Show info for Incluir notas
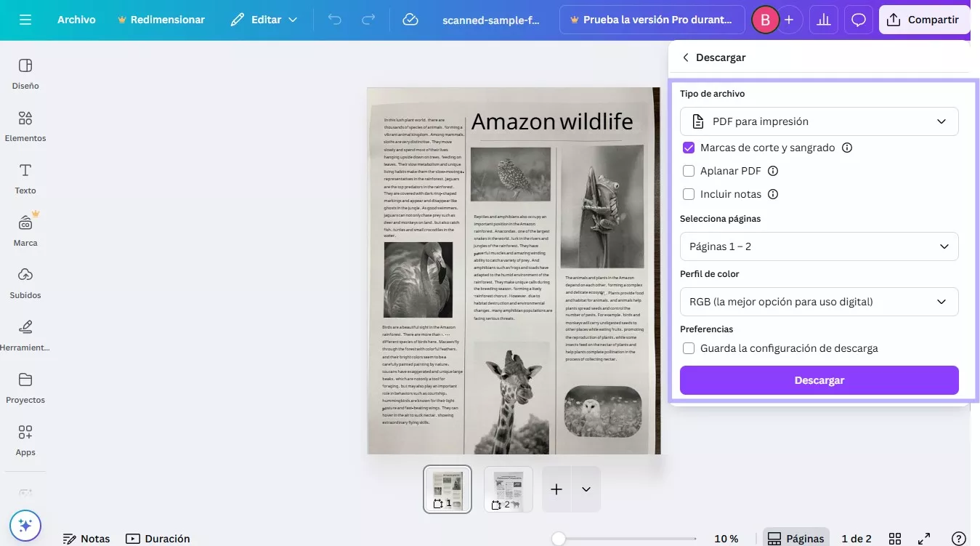Viewport: 980px width, 546px height. 773,194
